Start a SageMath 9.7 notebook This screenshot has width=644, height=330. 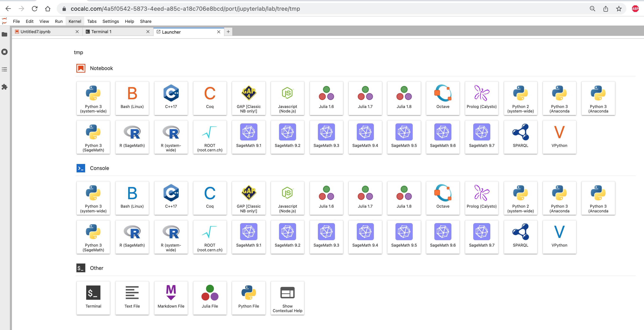coord(481,137)
